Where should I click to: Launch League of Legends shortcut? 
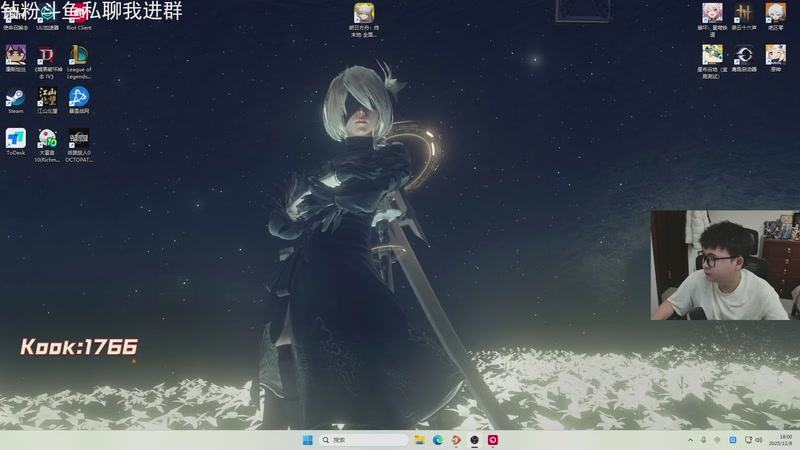point(79,62)
